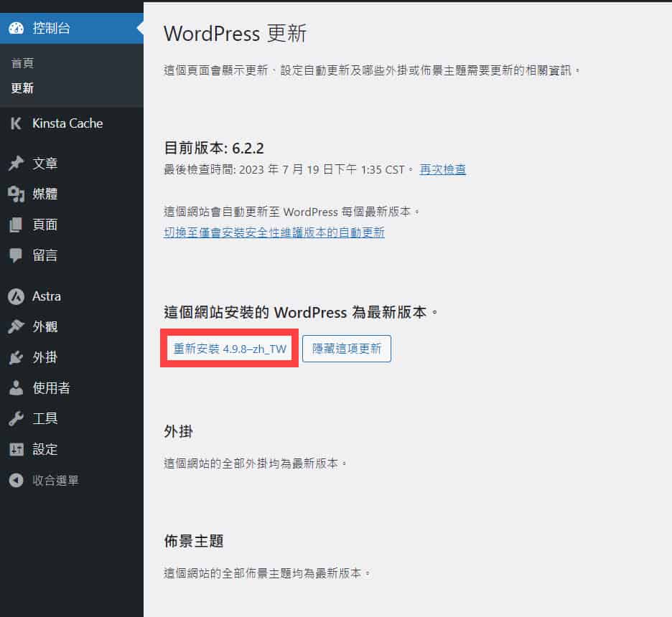This screenshot has height=617, width=672.
Task: Open the Kinsta Cache menu
Action: click(72, 123)
